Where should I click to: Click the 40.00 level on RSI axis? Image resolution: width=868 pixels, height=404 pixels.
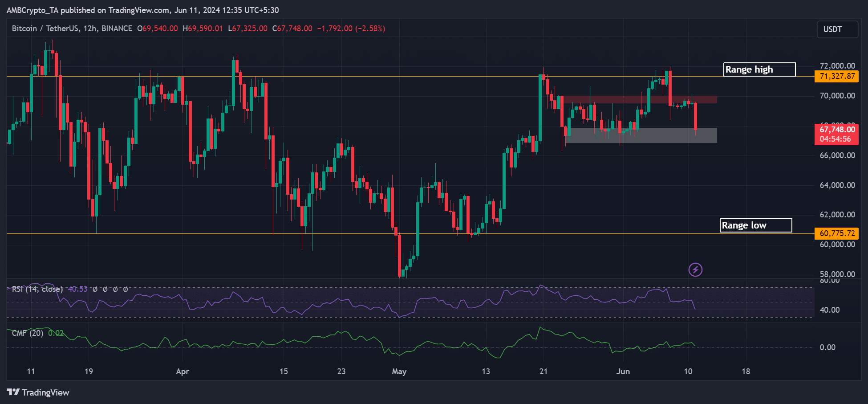point(830,310)
